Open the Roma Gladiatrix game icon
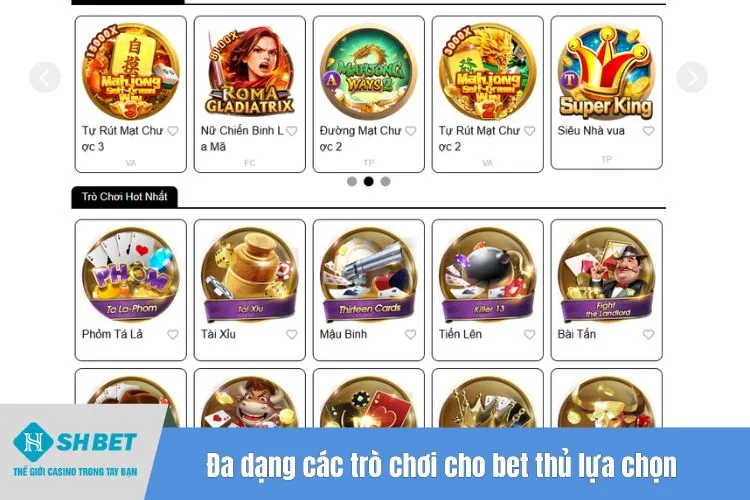 (249, 72)
